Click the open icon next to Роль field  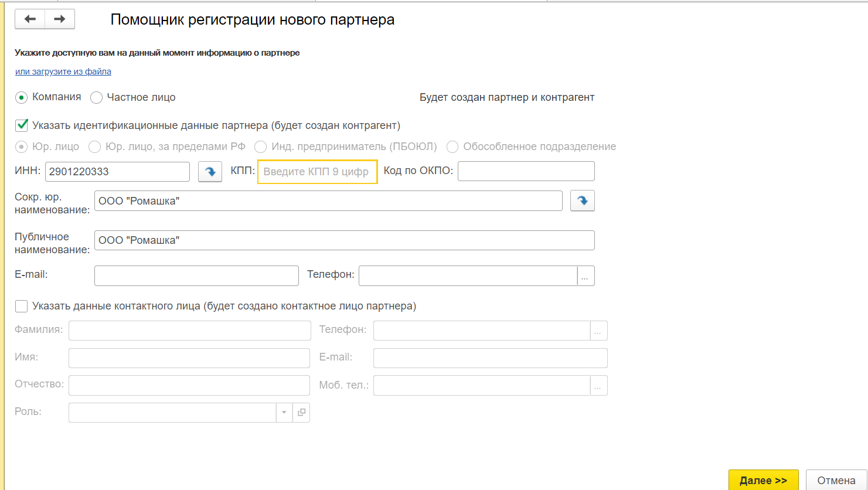[301, 413]
